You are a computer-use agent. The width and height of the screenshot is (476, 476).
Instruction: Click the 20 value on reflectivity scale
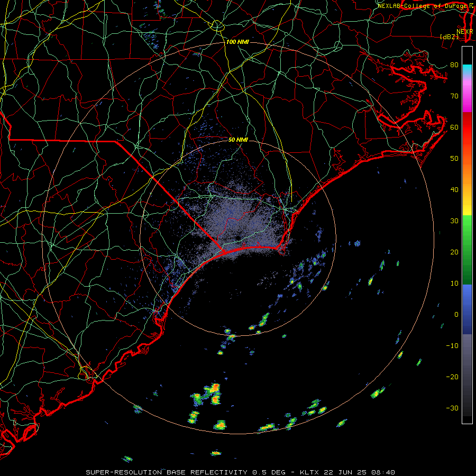[x=454, y=252]
